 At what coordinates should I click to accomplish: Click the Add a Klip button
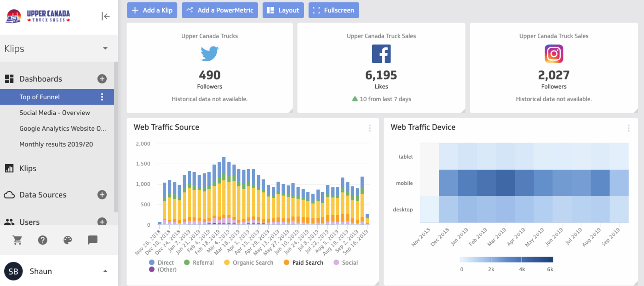click(x=152, y=10)
